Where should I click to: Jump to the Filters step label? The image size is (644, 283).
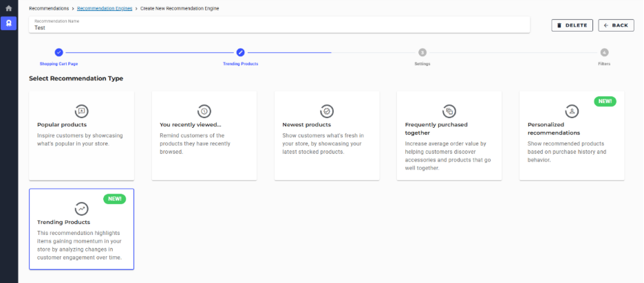pos(604,64)
